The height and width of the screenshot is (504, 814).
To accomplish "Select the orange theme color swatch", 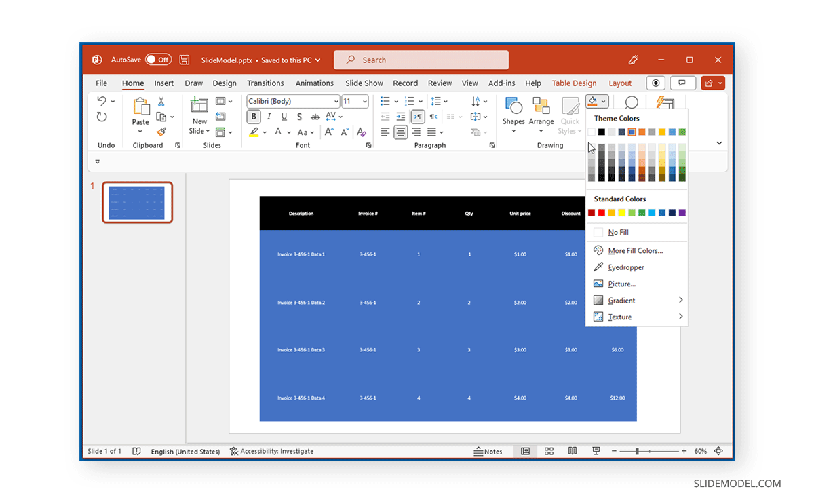I will [x=642, y=132].
